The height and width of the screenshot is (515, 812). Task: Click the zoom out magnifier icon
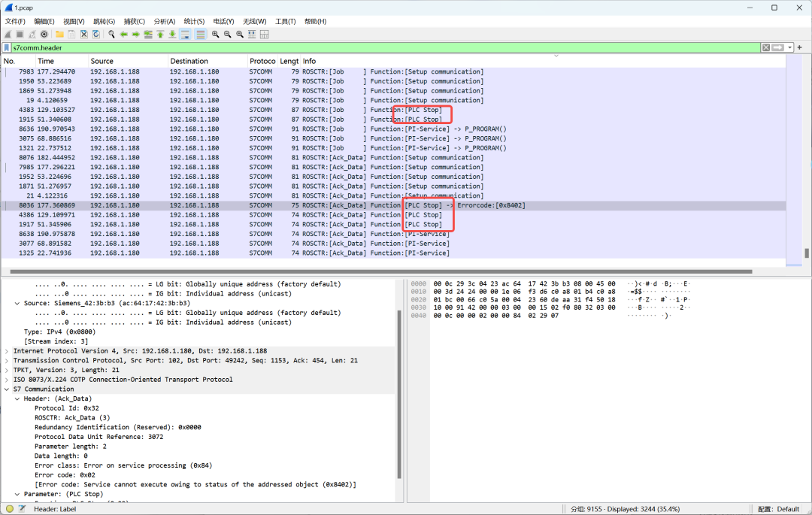[x=227, y=34]
